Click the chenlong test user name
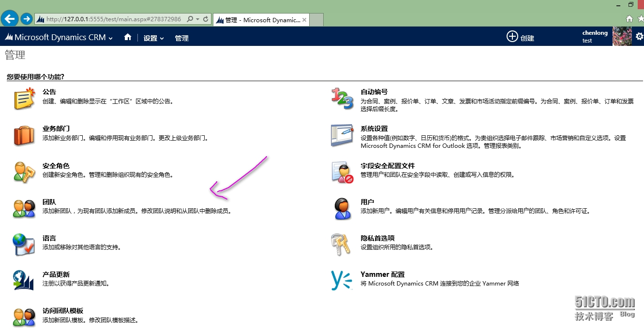The width and height of the screenshot is (644, 330). point(595,36)
